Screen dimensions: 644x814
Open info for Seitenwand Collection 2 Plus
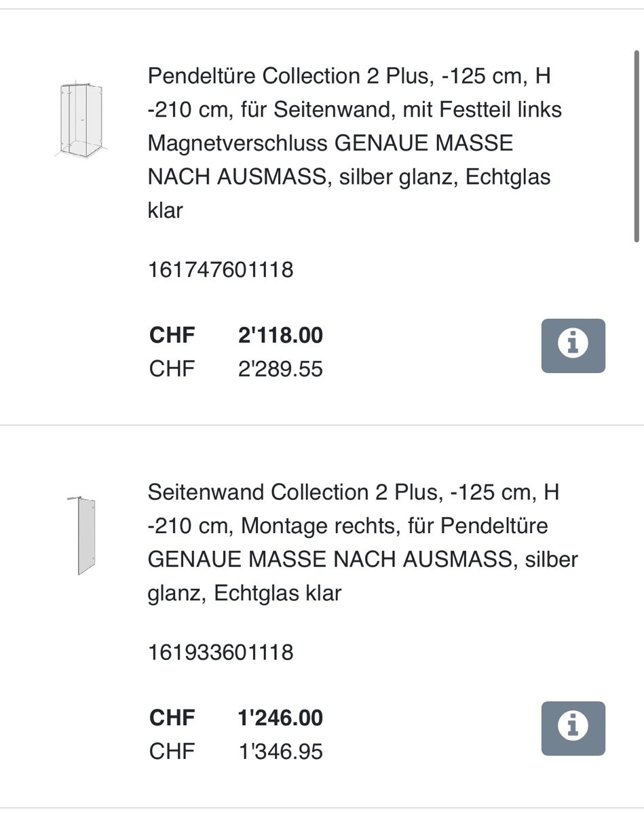coord(573,728)
